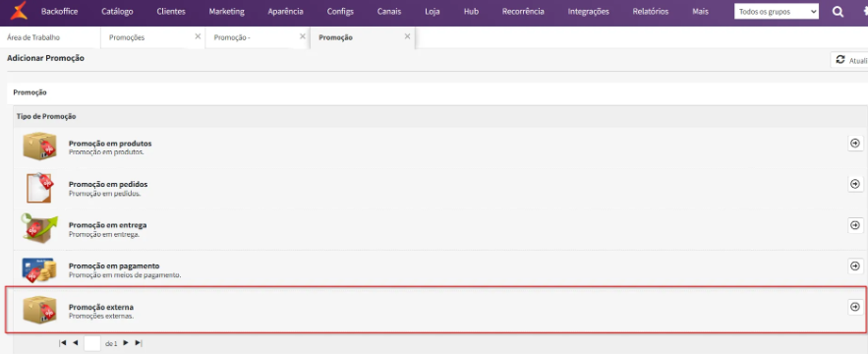Open arrow icon for Promoção em produtos
Screen dimensions: 868x354
(x=855, y=143)
